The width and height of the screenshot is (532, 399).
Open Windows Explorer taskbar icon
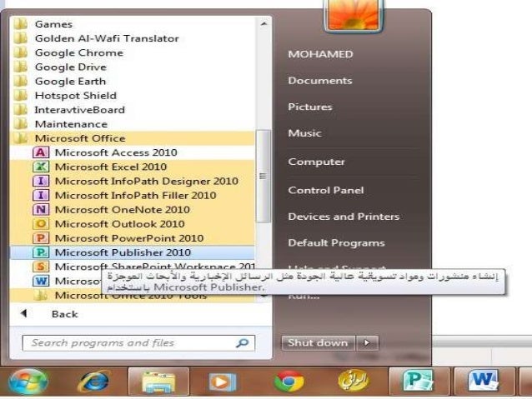(x=158, y=382)
